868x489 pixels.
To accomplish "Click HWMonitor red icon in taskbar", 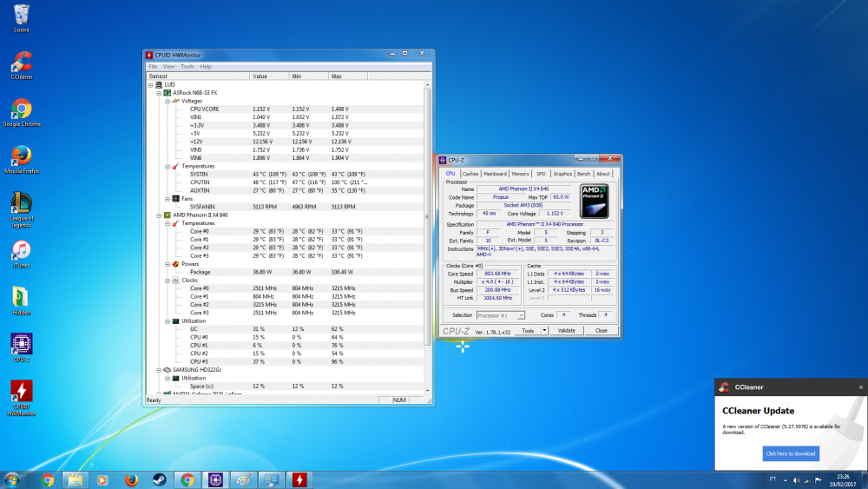I will pyautogui.click(x=299, y=479).
